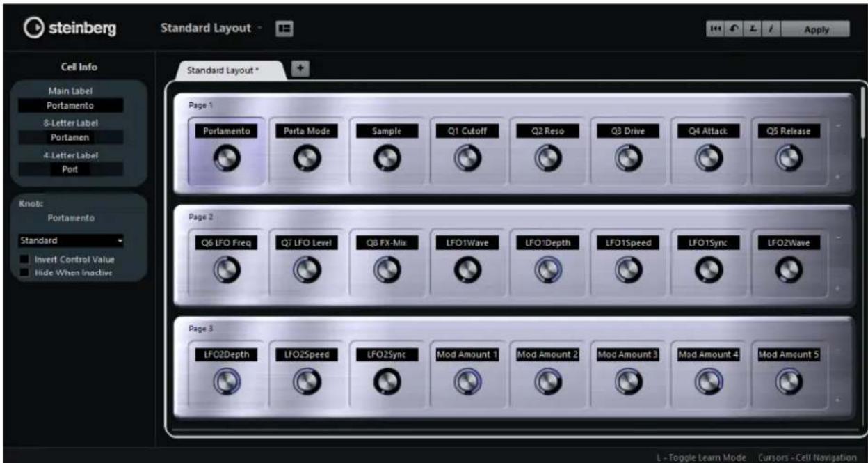
Task: Click the Cell Info panel heading
Action: (x=79, y=67)
